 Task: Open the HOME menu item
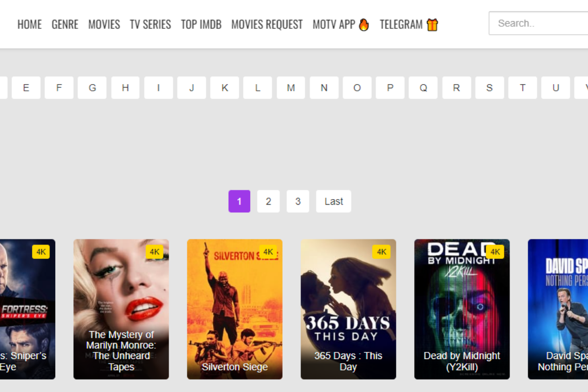click(29, 24)
